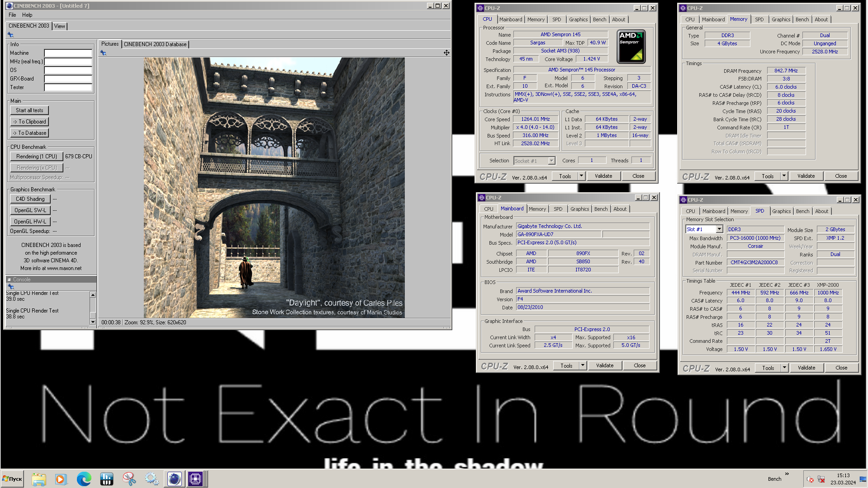
Task: Click the Console scrollbar down arrow
Action: (93, 322)
